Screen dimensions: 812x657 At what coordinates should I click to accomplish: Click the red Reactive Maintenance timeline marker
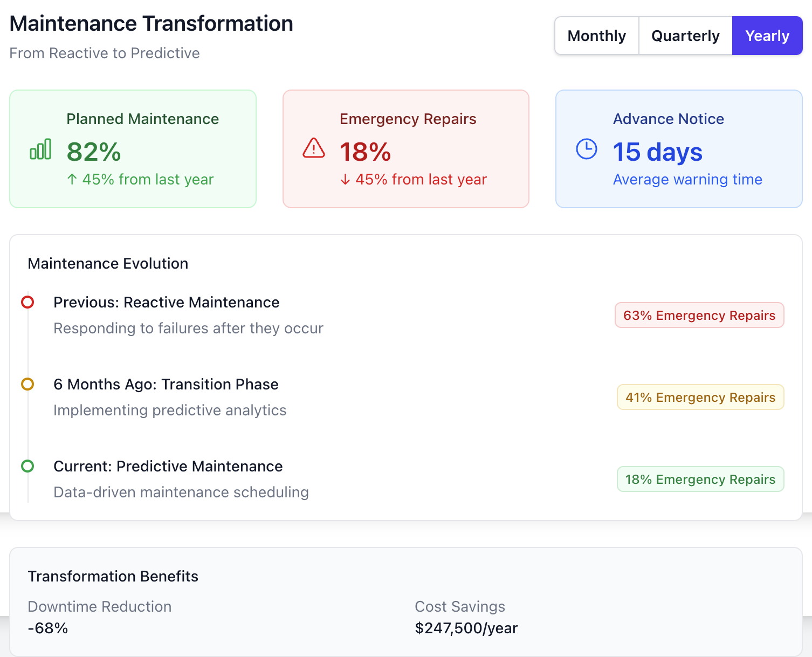(x=27, y=302)
